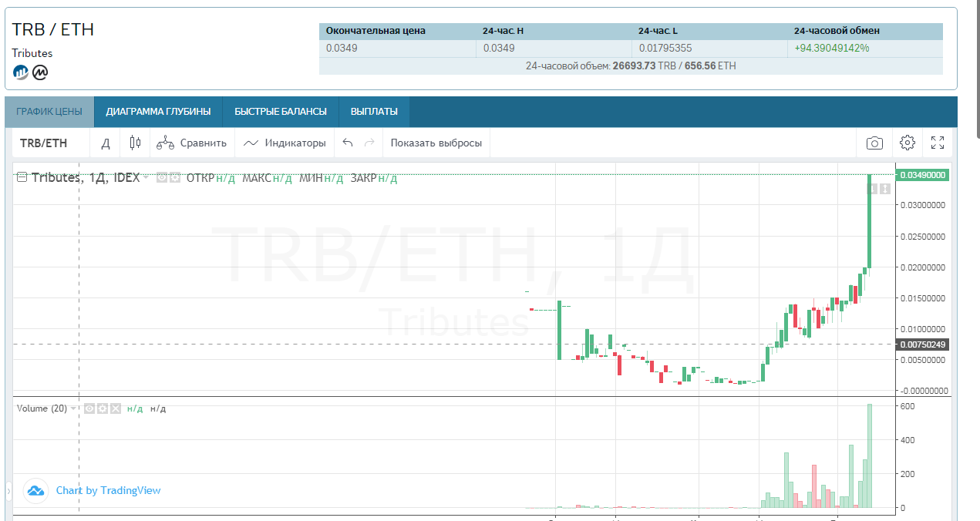Open the Индикаторы menu
Screen dimensions: 980x521
click(285, 143)
